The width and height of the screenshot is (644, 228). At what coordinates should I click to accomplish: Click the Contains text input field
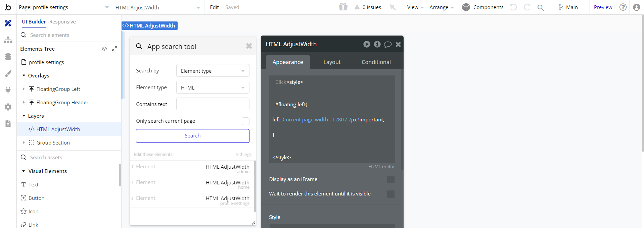pyautogui.click(x=213, y=104)
